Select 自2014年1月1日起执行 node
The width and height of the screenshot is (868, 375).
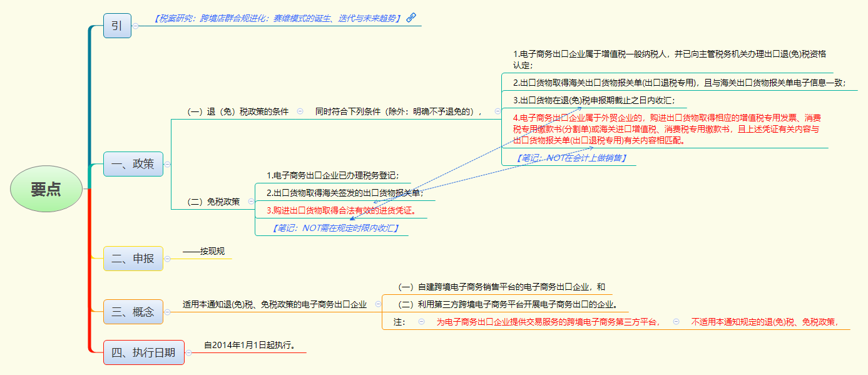(250, 345)
